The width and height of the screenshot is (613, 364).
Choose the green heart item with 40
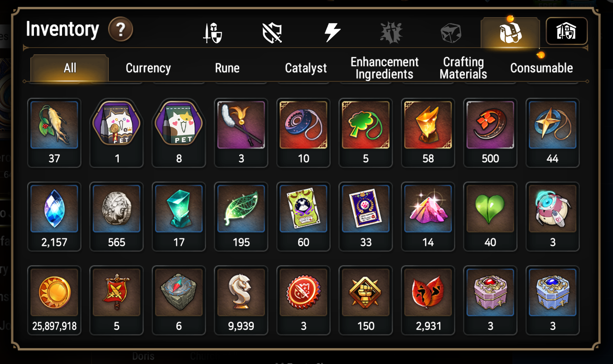point(490,216)
